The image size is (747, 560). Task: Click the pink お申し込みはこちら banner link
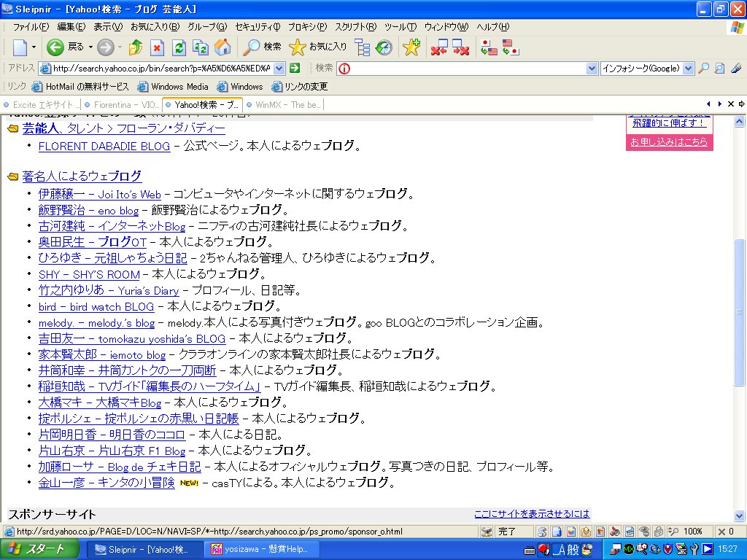click(x=669, y=142)
